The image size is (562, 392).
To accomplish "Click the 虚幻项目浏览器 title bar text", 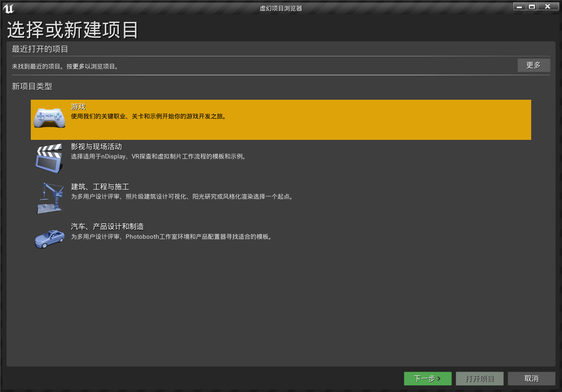I will pos(281,9).
